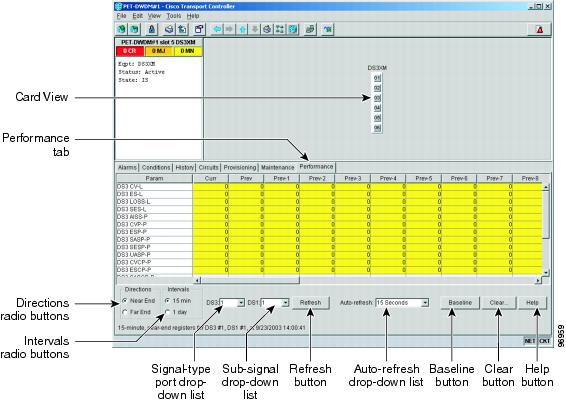Click the horizontal scrollbar left arrow
The image size is (566, 402).
197,280
